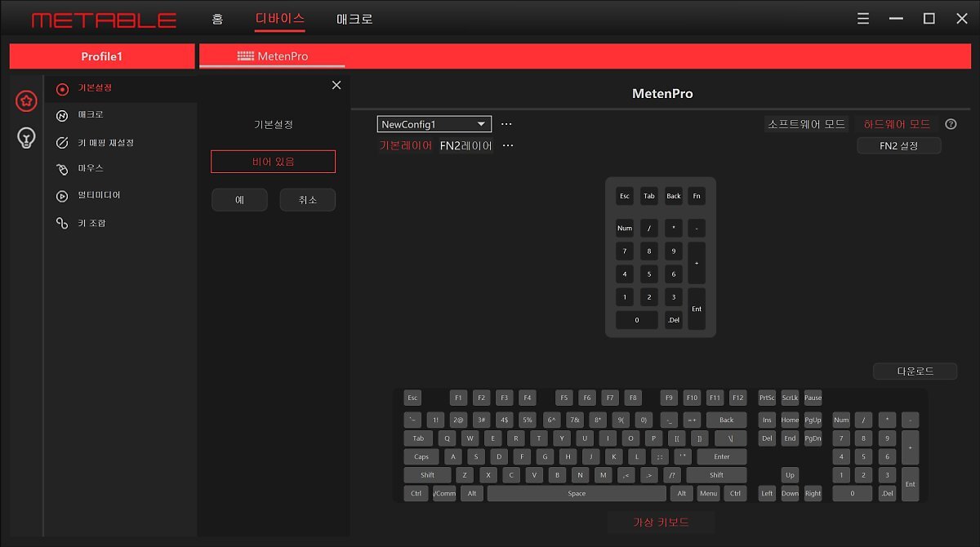
Task: Select the Profile1 profile
Action: click(x=102, y=56)
